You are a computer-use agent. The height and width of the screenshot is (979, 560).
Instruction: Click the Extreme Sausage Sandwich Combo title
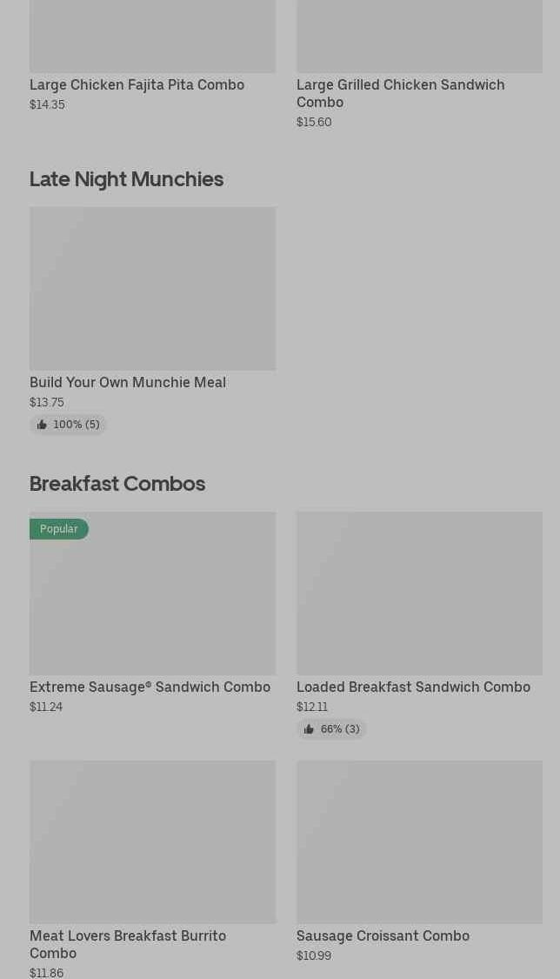150,687
